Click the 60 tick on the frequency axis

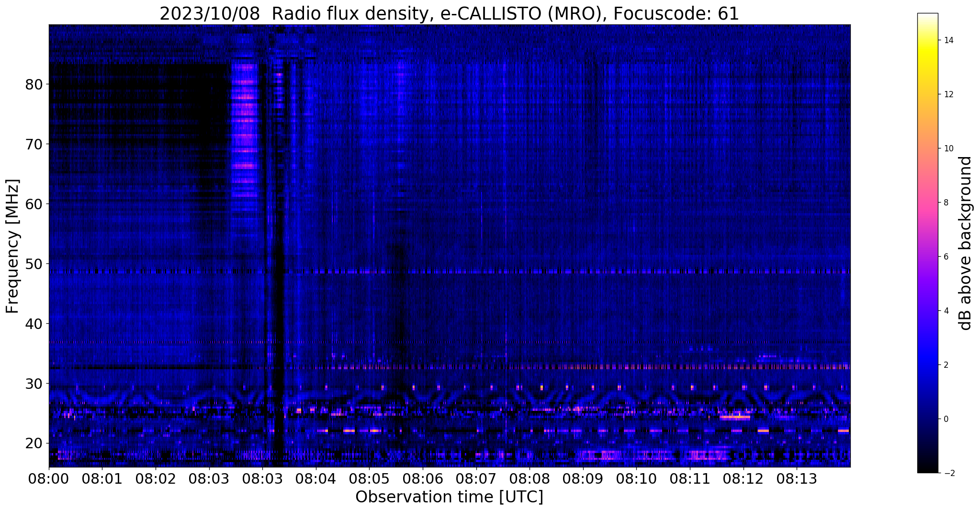(x=34, y=204)
